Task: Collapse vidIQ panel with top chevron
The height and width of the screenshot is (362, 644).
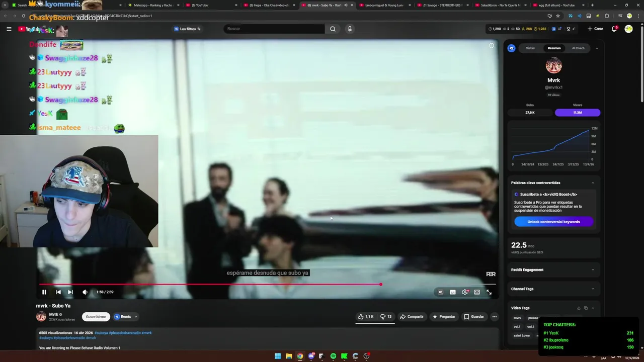Action: point(597,48)
